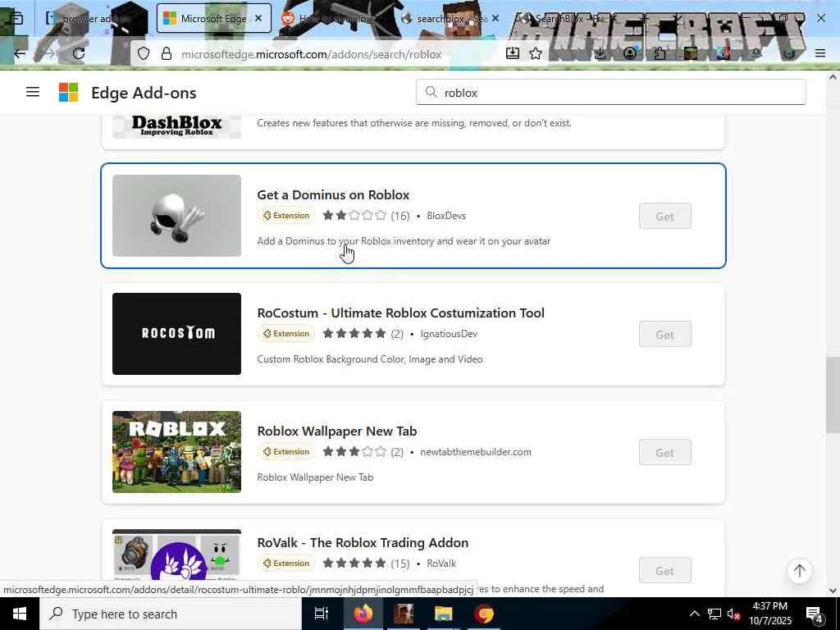Click the page vertical scrollbar thumb
Image resolution: width=840 pixels, height=630 pixels.
pos(833,395)
